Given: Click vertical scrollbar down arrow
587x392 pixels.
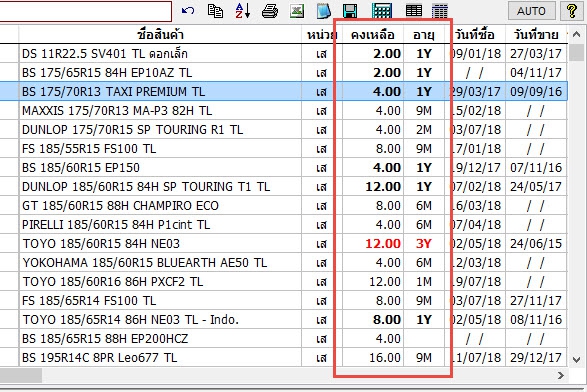Looking at the screenshot, I should pyautogui.click(x=577, y=360).
